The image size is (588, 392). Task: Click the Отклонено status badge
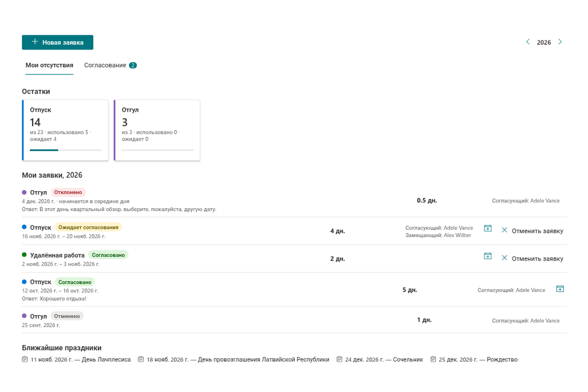click(68, 193)
